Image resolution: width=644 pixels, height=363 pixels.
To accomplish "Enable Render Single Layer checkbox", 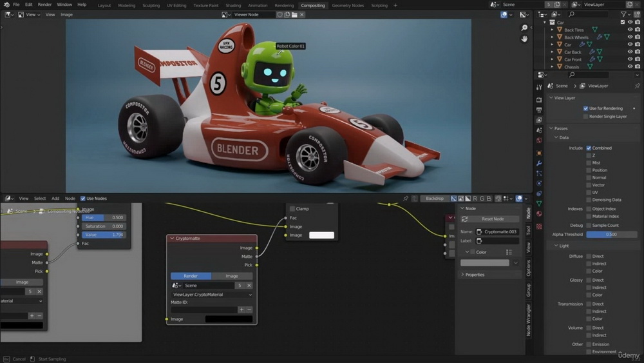I will (585, 117).
